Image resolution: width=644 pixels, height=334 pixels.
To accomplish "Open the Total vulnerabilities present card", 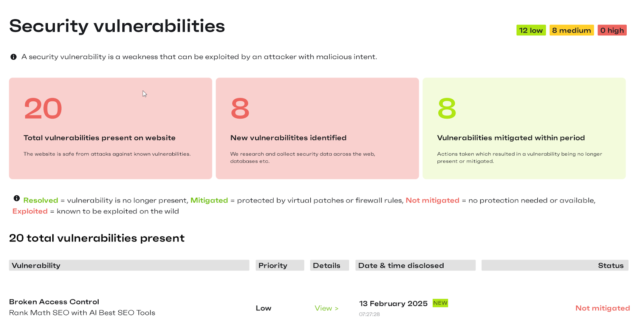I will coord(110,129).
